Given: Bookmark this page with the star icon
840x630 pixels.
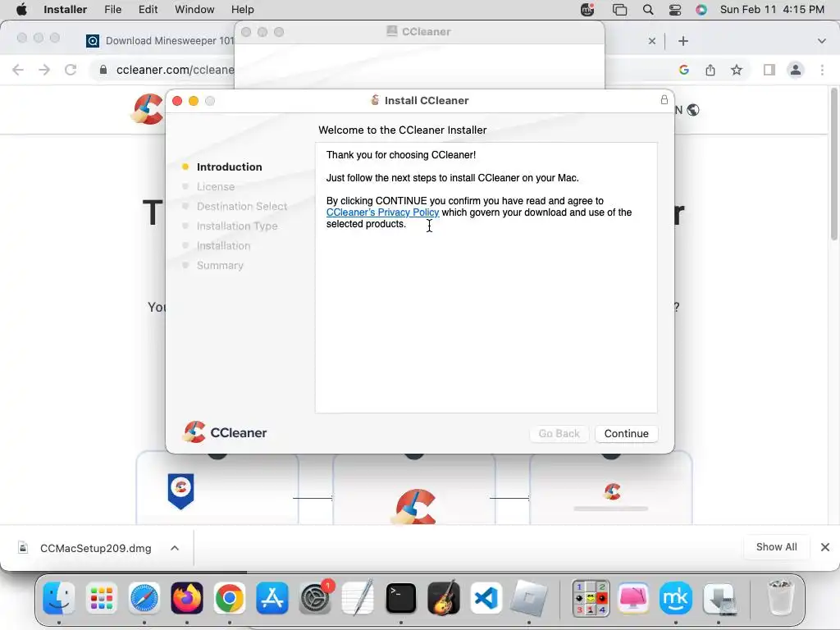Looking at the screenshot, I should point(737,70).
